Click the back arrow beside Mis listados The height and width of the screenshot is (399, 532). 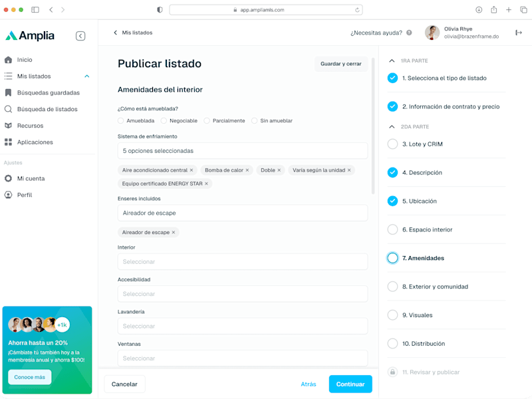pos(115,33)
